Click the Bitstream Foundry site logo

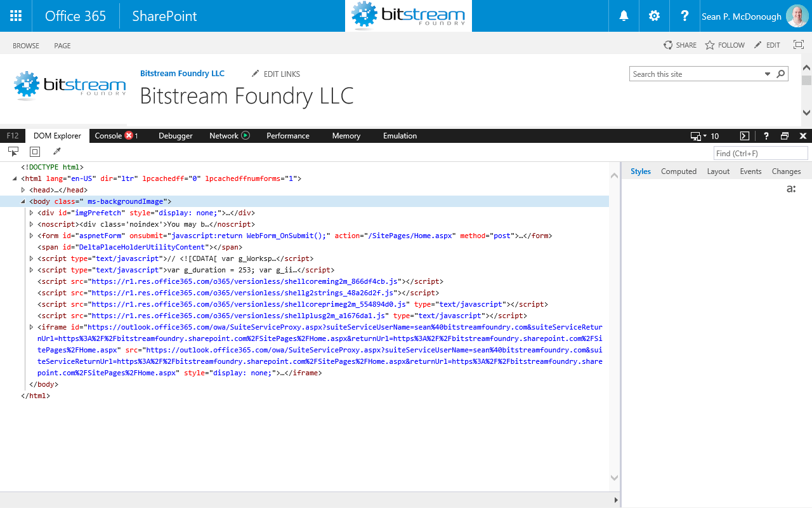[x=70, y=86]
